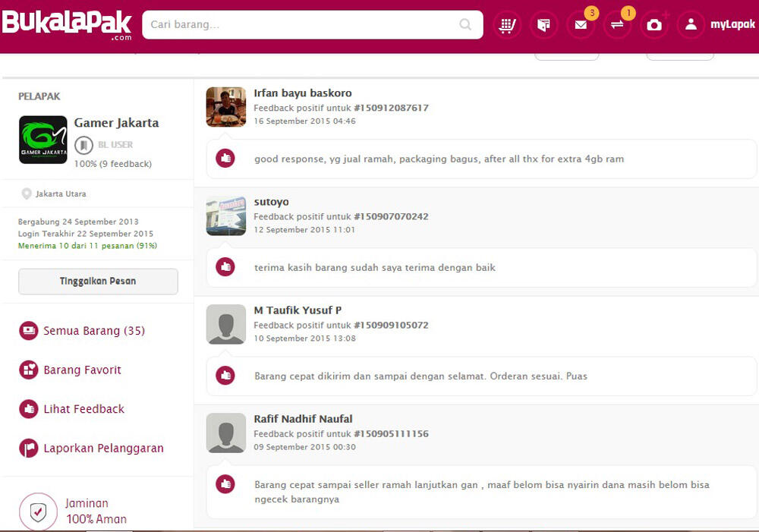Open Laporkan Pelanggaran link
The image size is (759, 532).
pos(103,449)
